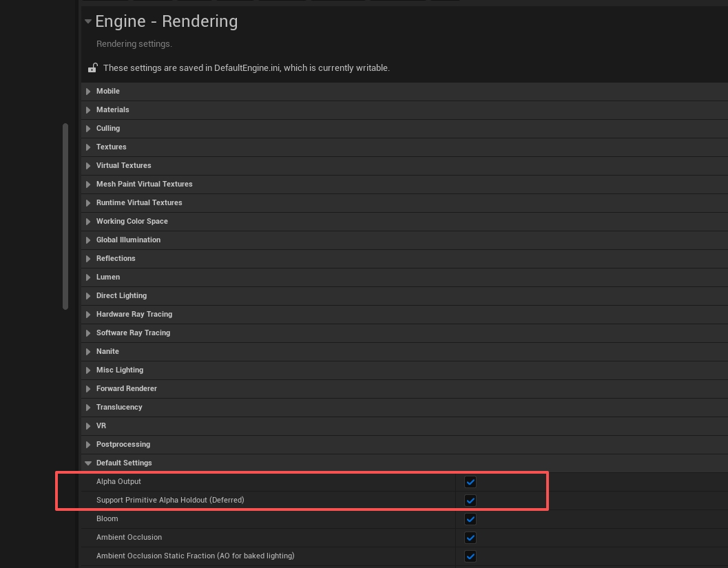Screen dimensions: 728x568
Task: Expand the Forward Renderer category
Action: pyautogui.click(x=88, y=388)
